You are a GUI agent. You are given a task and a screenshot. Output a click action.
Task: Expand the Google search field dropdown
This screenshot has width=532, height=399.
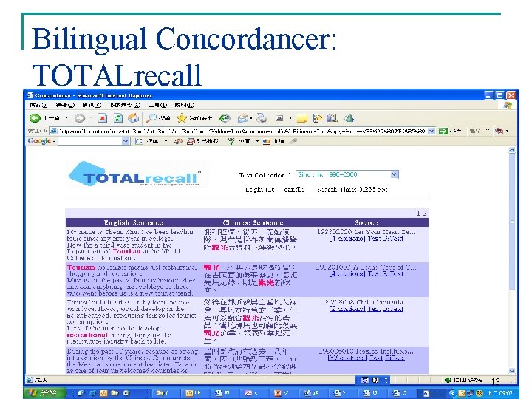[x=126, y=141]
